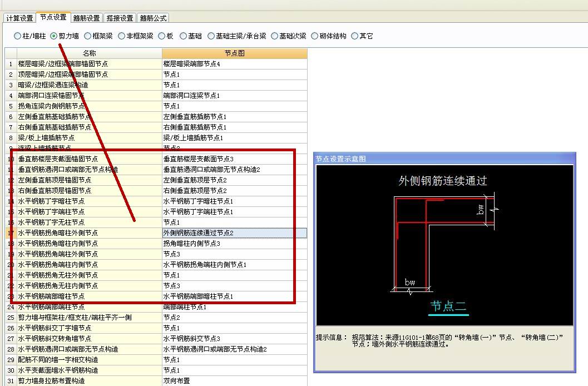588x386 pixels.
Task: Click the 节点图 column header
Action: 234,53
